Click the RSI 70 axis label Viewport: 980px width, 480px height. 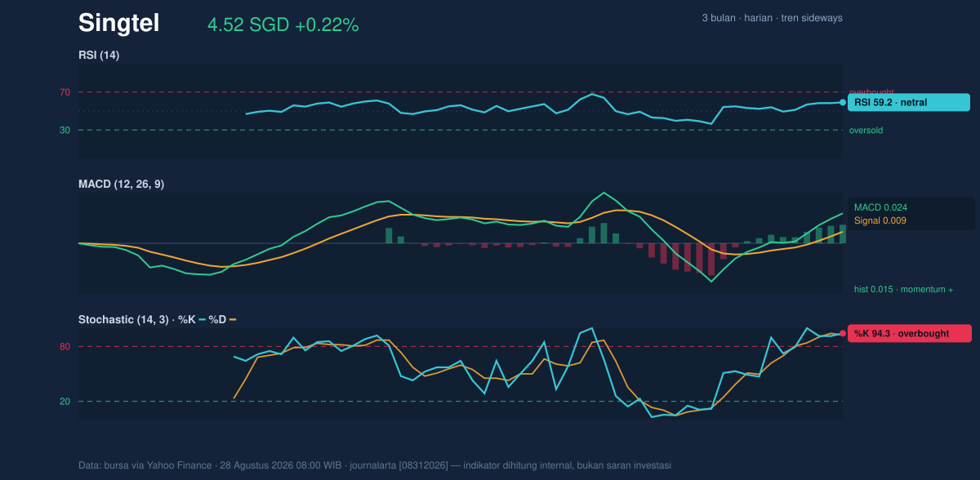pyautogui.click(x=65, y=92)
